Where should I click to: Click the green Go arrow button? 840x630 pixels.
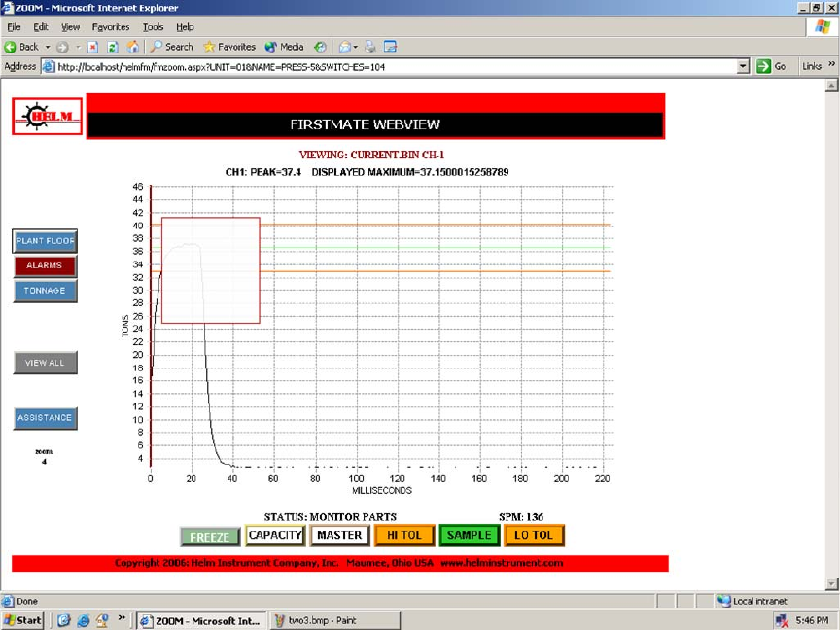click(x=763, y=66)
